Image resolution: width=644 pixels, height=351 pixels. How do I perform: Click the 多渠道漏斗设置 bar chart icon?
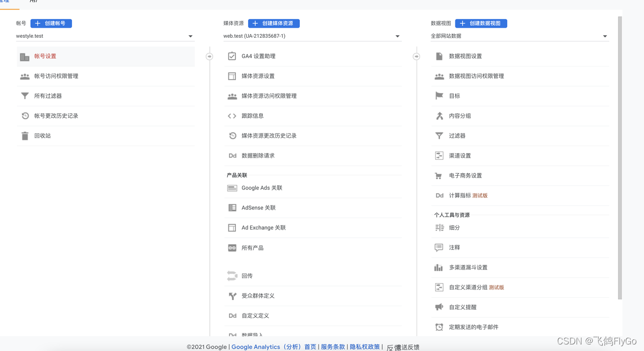tap(439, 267)
